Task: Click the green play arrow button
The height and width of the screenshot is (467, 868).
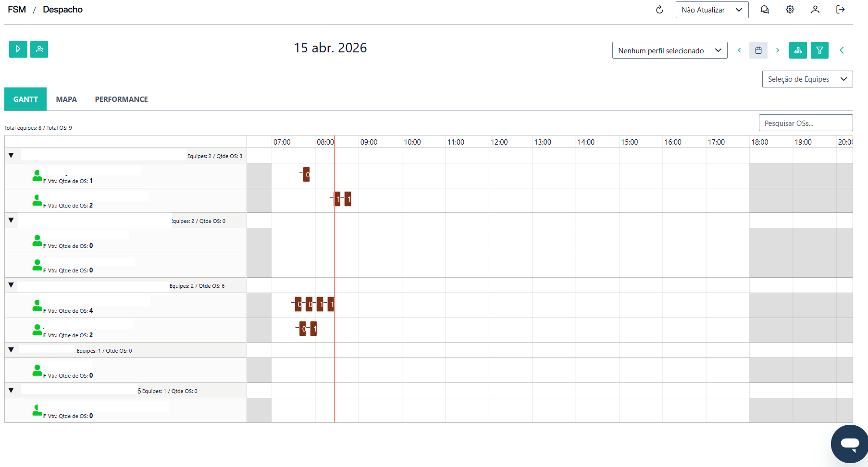Action: click(18, 49)
